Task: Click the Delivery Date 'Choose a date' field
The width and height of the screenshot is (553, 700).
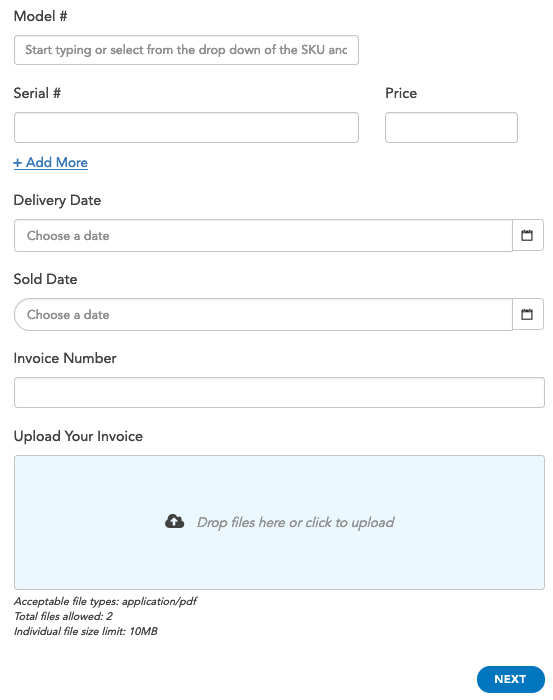Action: tap(263, 235)
